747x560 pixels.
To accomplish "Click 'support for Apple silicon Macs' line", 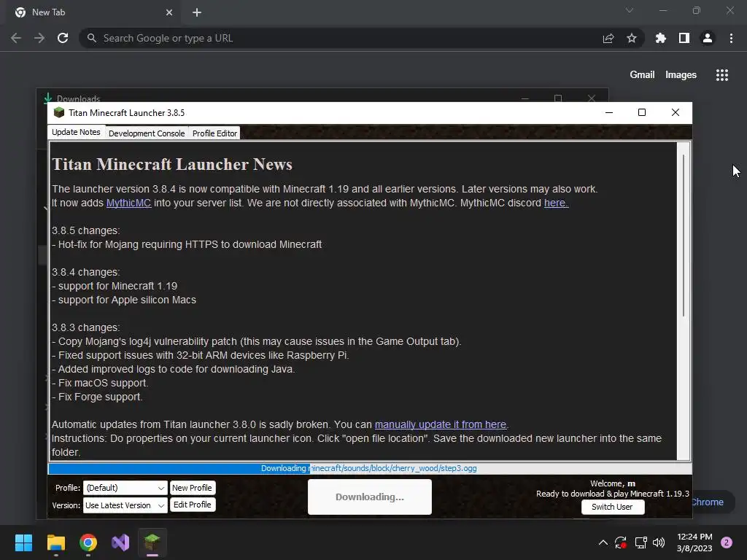I will click(x=124, y=300).
